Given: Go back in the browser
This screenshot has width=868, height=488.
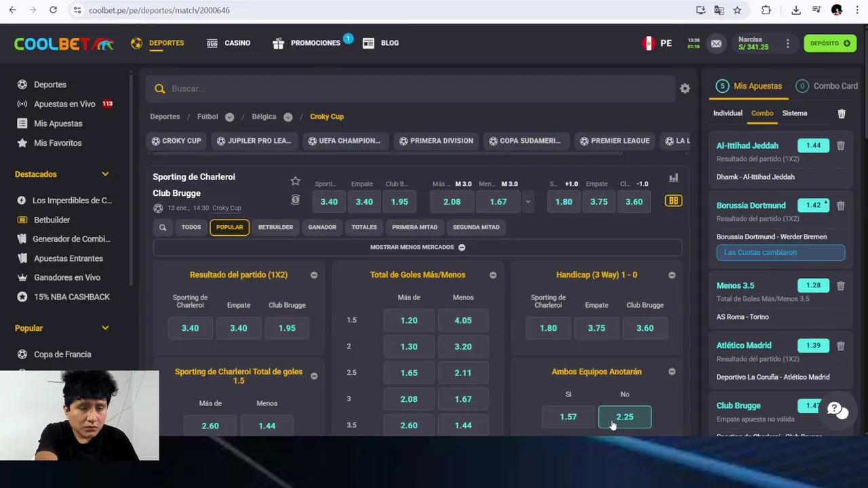Looking at the screenshot, I should pos(12,10).
